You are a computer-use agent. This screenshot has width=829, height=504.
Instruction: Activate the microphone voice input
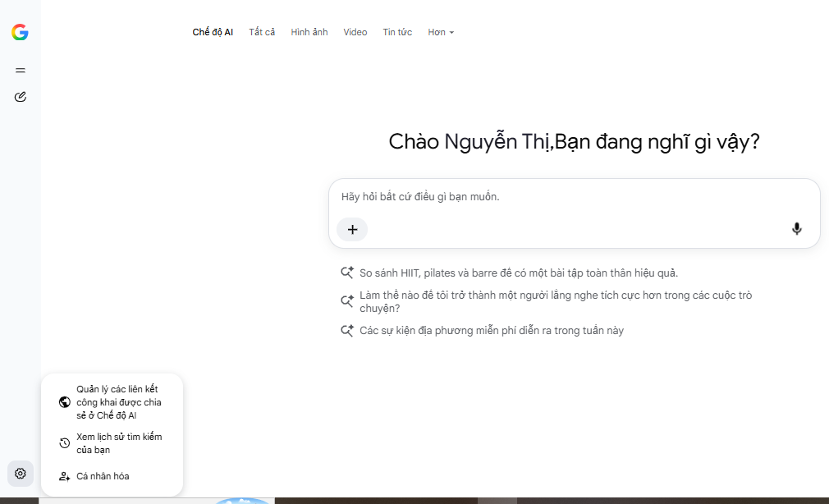coord(796,228)
